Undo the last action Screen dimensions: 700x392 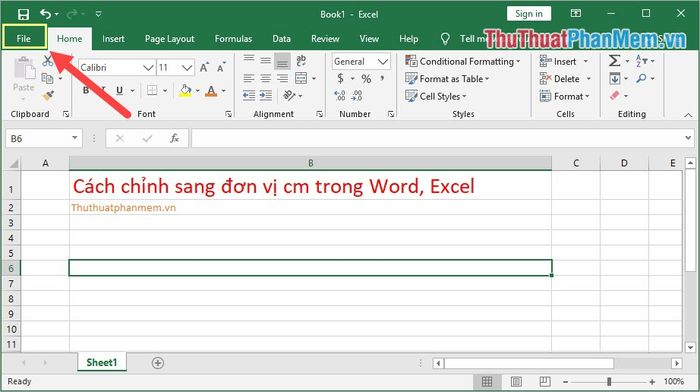click(x=45, y=14)
